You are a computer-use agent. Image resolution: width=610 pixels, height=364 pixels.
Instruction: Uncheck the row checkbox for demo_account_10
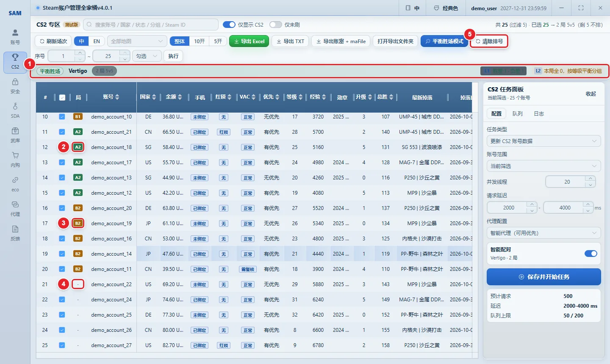pos(62,116)
